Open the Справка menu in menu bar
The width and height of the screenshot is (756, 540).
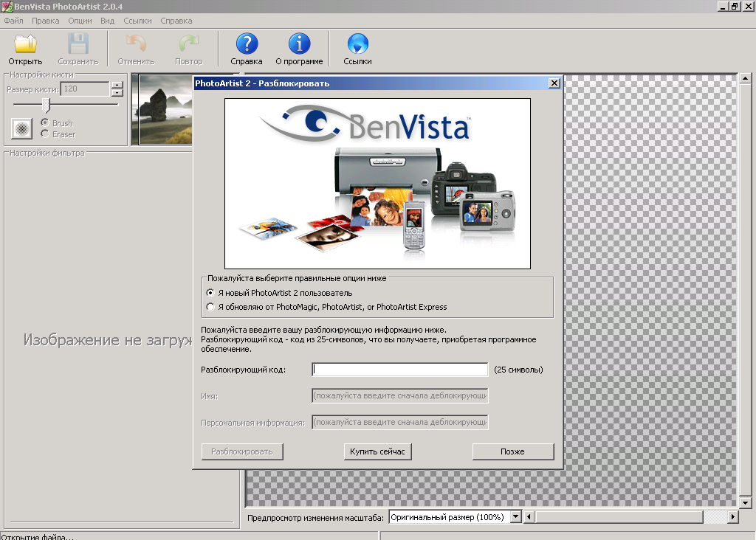pos(176,21)
